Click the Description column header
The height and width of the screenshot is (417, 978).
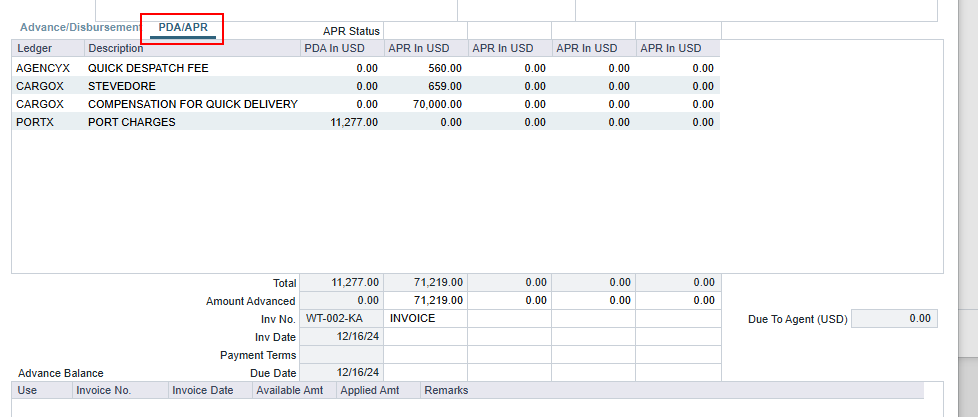pyautogui.click(x=116, y=48)
